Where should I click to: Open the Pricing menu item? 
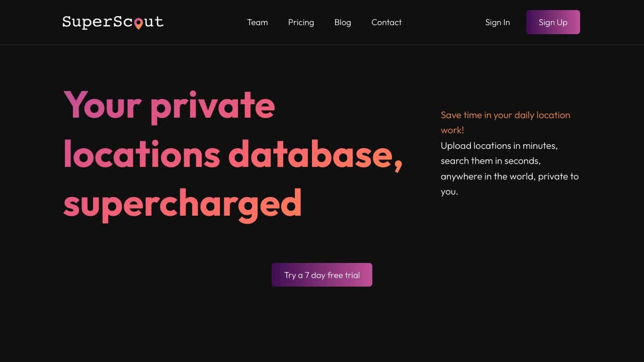click(x=301, y=22)
